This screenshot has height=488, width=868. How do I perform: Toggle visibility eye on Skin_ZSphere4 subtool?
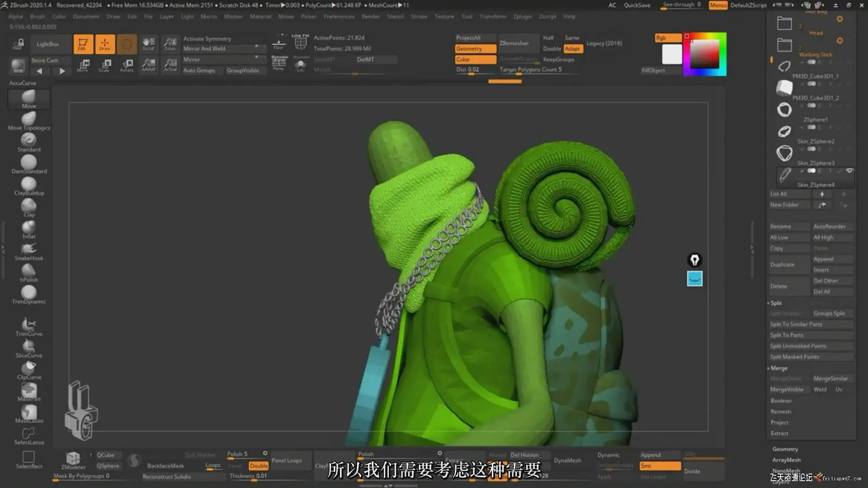[849, 171]
